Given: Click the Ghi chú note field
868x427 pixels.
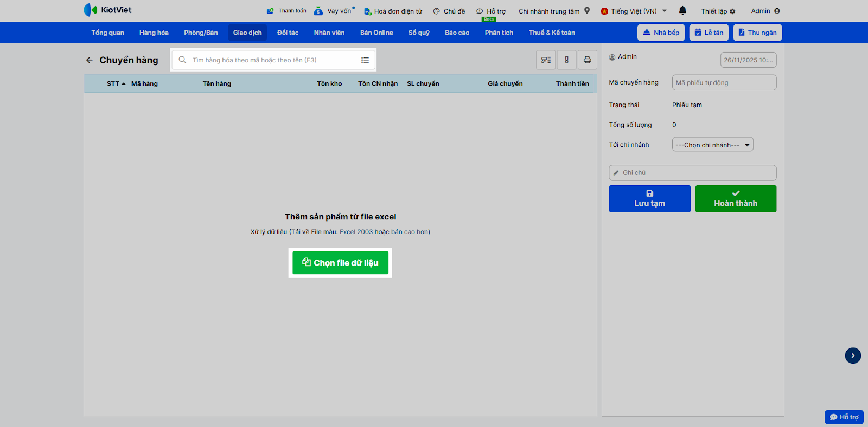Looking at the screenshot, I should pos(693,173).
